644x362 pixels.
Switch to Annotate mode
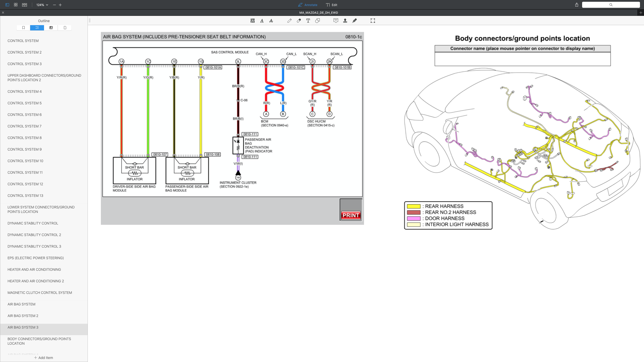pos(308,5)
